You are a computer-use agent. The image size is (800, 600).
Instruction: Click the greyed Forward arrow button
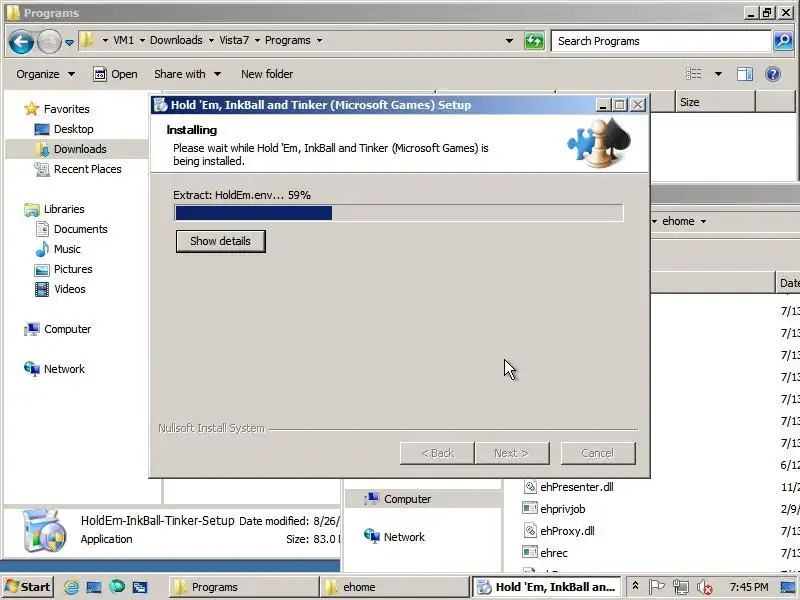49,41
